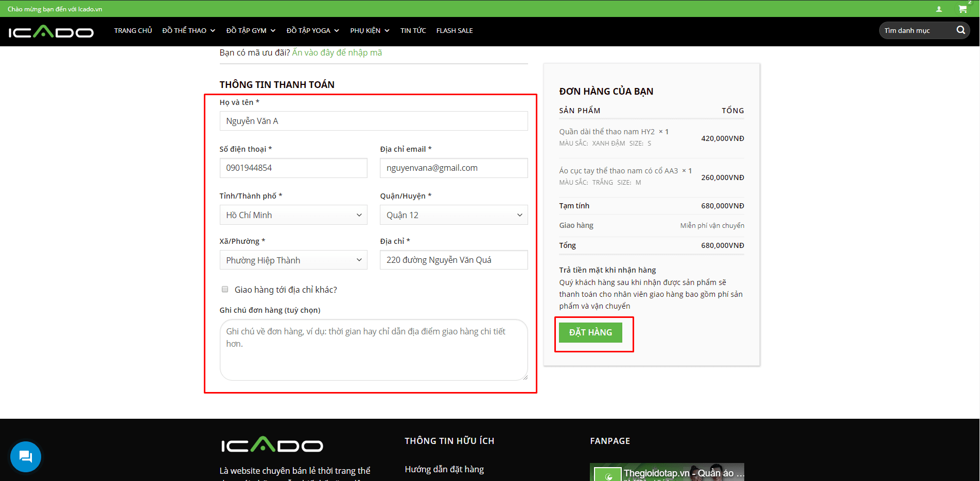Image resolution: width=980 pixels, height=481 pixels.
Task: Expand the ĐỒ THỂ THAO menu
Action: (x=188, y=31)
